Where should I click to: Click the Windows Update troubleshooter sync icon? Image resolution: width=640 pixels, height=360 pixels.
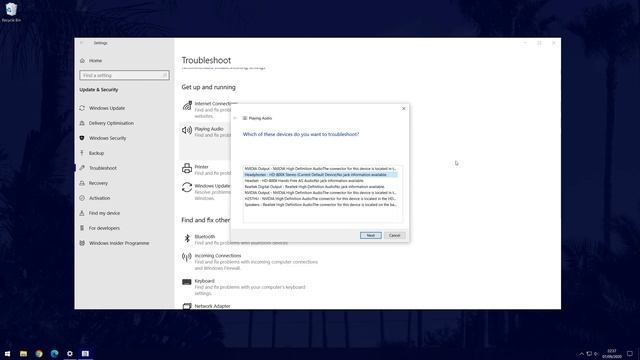point(187,187)
